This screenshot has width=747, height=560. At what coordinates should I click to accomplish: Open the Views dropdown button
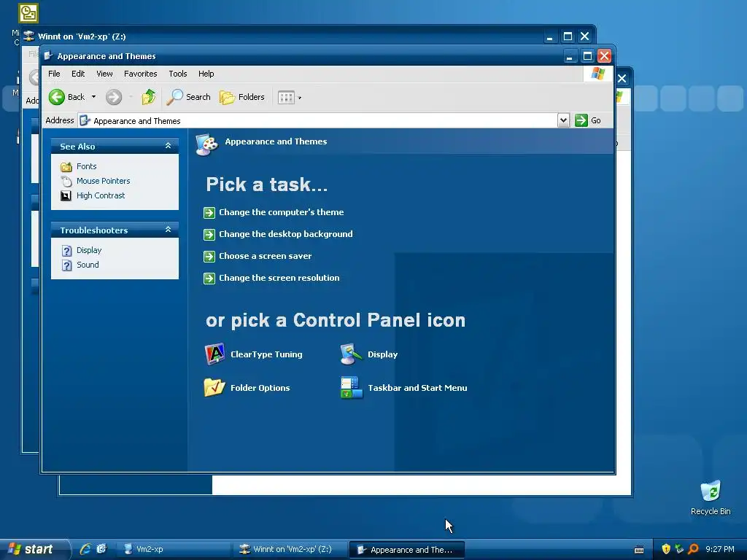click(290, 98)
